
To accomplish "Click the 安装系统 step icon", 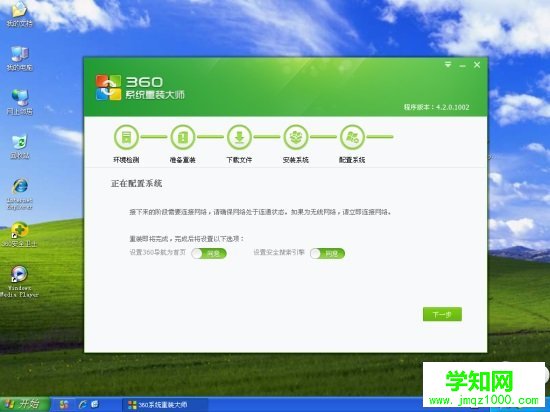I will point(296,137).
